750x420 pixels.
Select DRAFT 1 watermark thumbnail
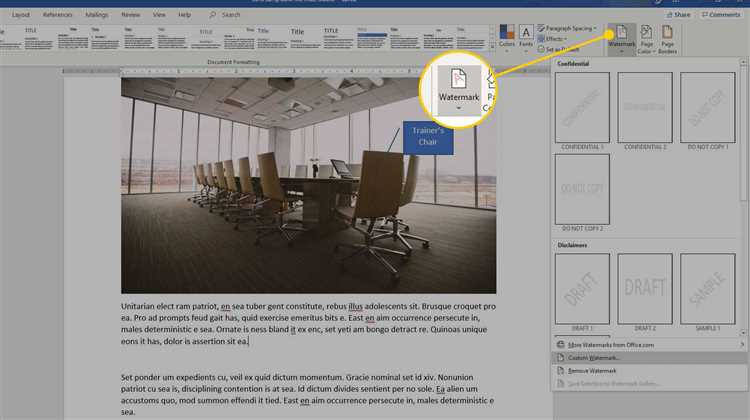pos(582,289)
